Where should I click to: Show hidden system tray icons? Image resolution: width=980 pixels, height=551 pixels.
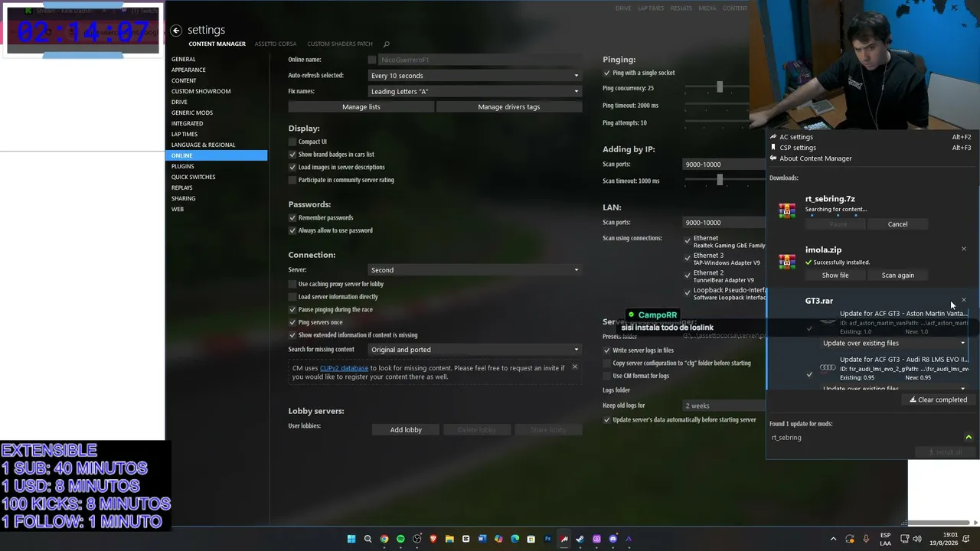pos(834,539)
